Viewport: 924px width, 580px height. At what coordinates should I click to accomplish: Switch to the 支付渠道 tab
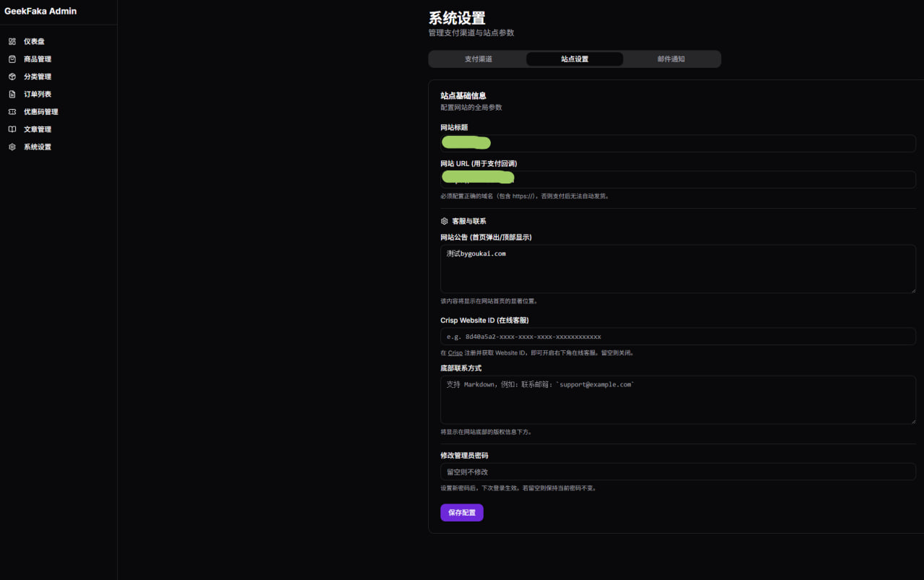pos(477,59)
